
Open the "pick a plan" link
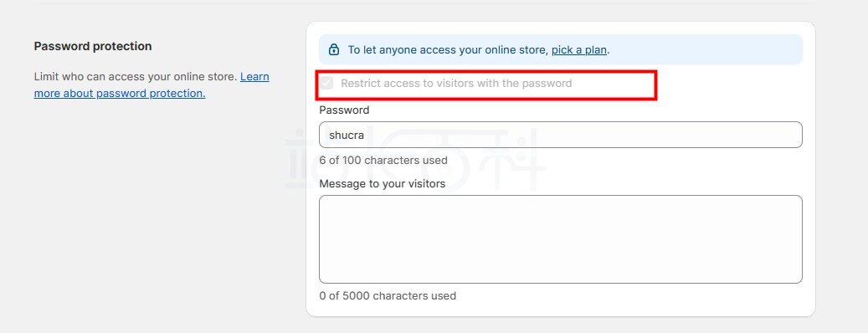click(579, 50)
